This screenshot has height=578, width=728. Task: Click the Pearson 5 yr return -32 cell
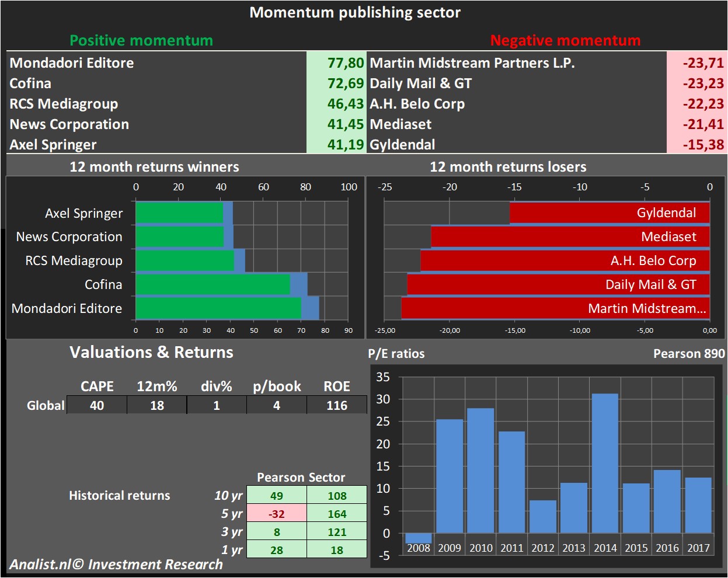pyautogui.click(x=276, y=514)
